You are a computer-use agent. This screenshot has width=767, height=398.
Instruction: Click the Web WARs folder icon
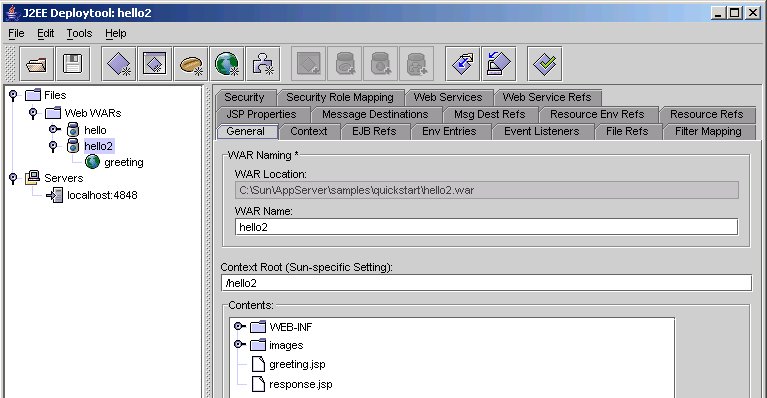[x=53, y=113]
